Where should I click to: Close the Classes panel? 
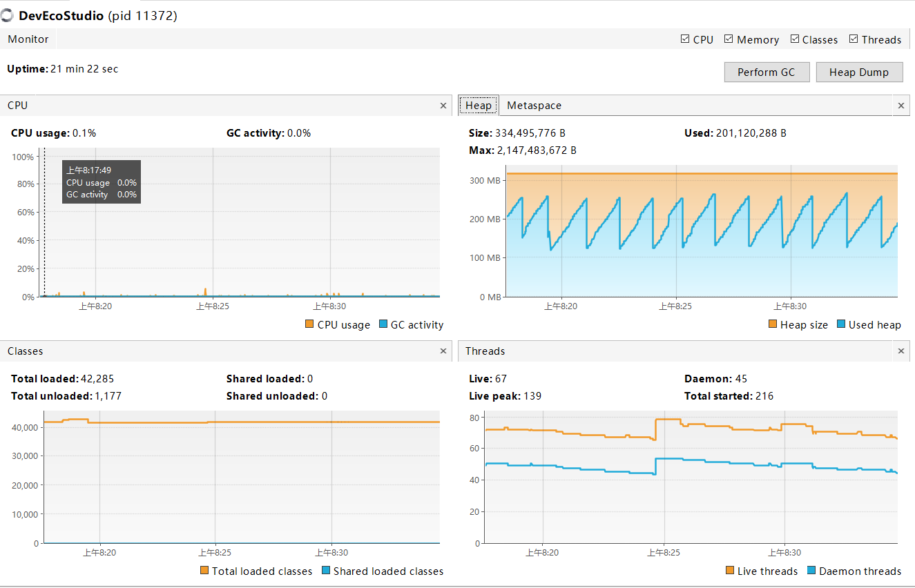point(443,351)
